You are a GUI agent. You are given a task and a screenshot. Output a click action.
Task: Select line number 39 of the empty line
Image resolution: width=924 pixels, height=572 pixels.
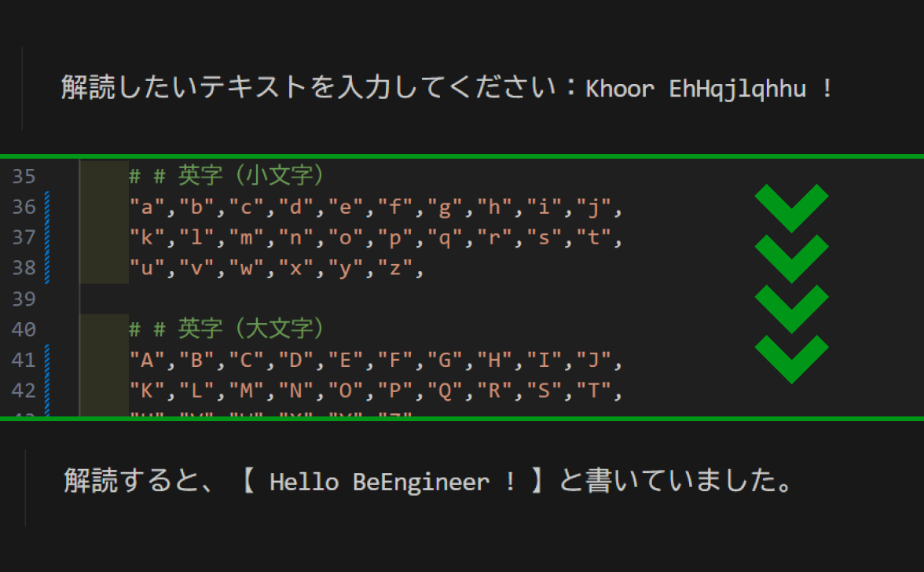pyautogui.click(x=24, y=299)
